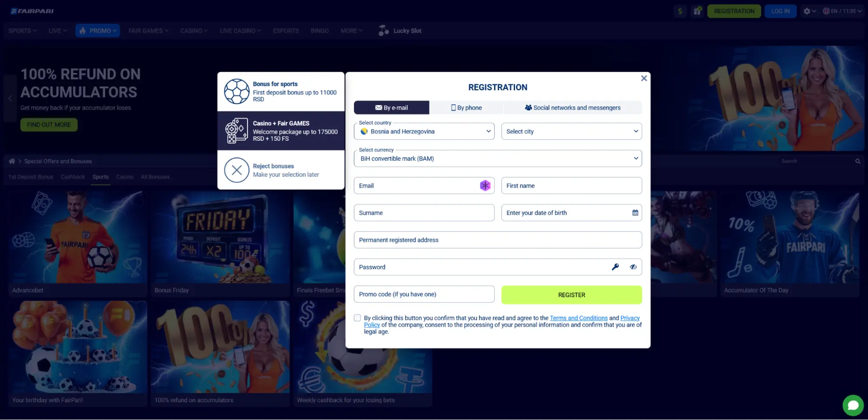Switch to 1st Deposit Bonus tab
Screen dimensions: 868x420
pos(31,177)
